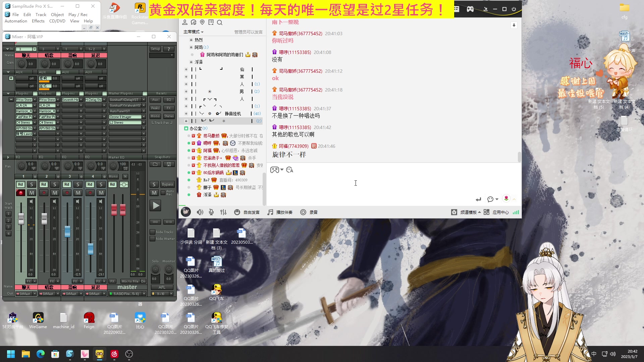
Task: Open the Track menu
Action: (41, 14)
